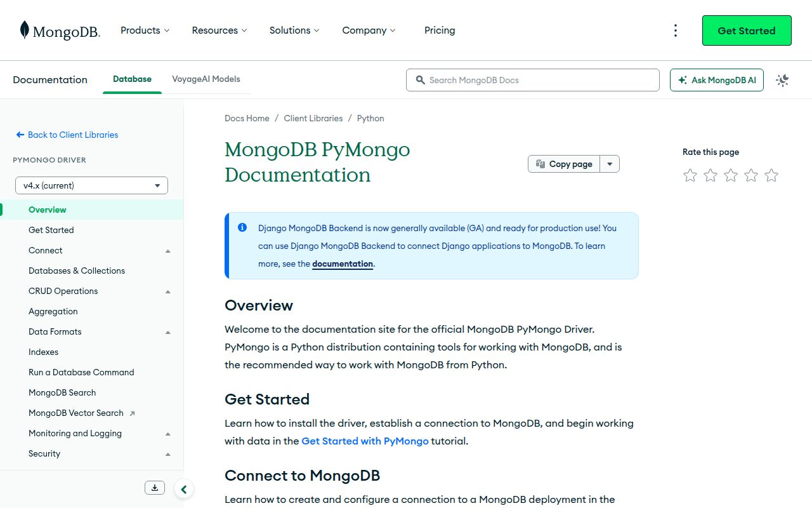Click Ask MongoDB AI button
The height and width of the screenshot is (508, 812).
717,80
